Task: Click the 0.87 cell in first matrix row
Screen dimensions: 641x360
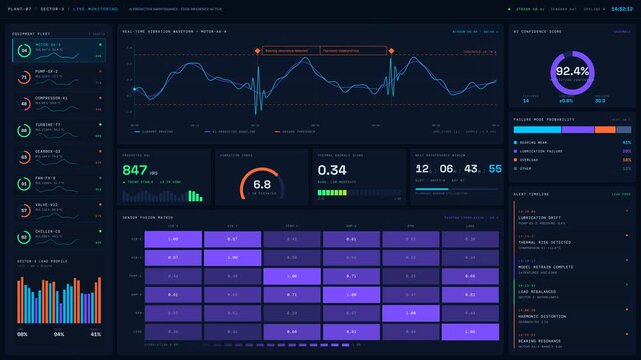Action: coord(232,239)
